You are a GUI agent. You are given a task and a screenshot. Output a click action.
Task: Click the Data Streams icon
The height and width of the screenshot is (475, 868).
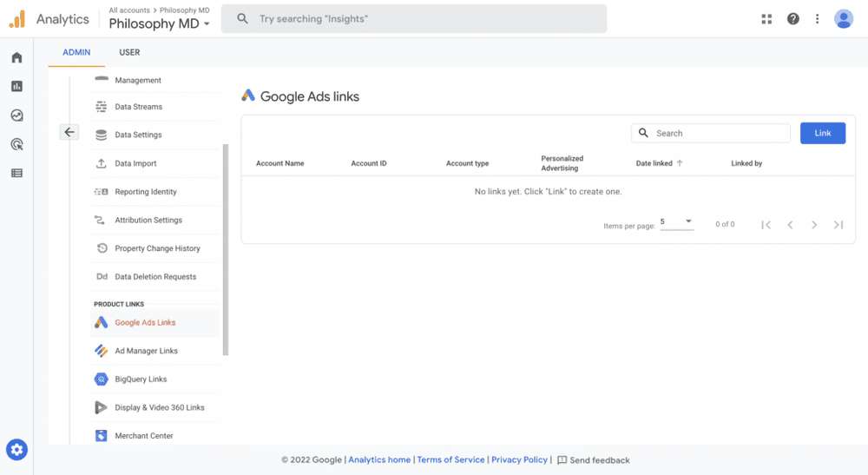click(x=102, y=106)
